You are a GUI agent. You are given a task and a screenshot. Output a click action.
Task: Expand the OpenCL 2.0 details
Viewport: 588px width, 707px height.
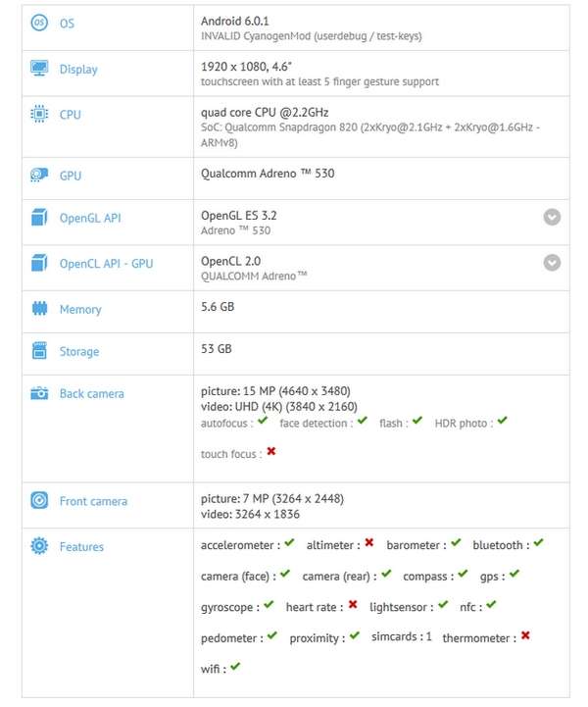[x=552, y=263]
